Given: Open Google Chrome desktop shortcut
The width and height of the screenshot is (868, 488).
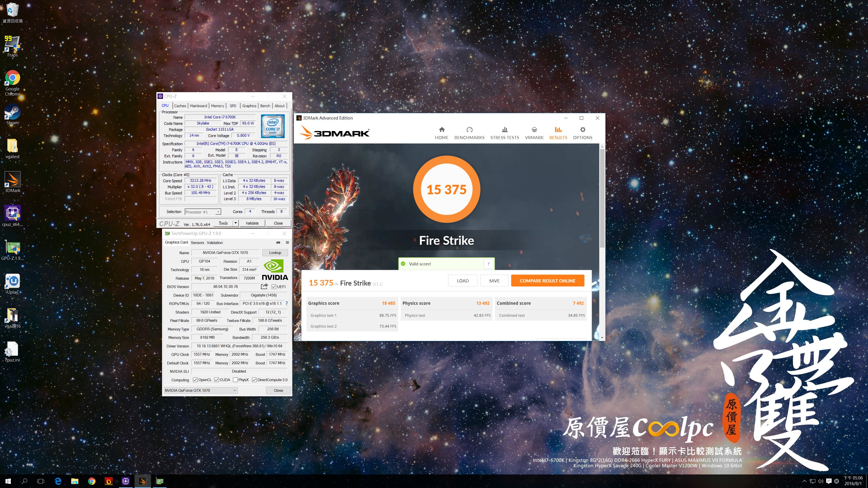Looking at the screenshot, I should click(12, 83).
